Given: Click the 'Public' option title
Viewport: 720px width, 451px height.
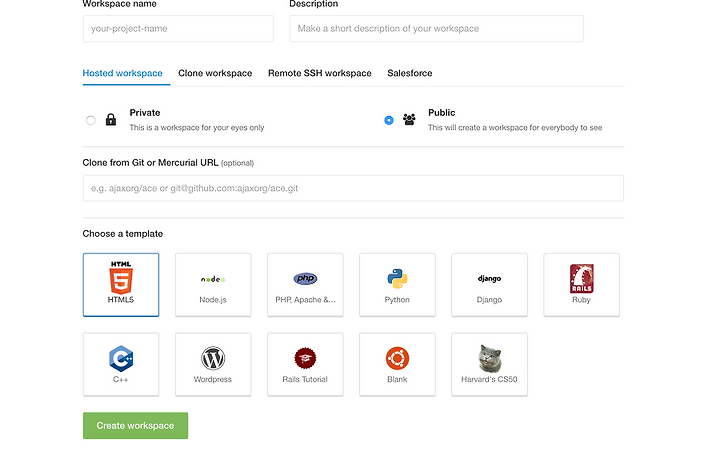Looking at the screenshot, I should tap(442, 113).
